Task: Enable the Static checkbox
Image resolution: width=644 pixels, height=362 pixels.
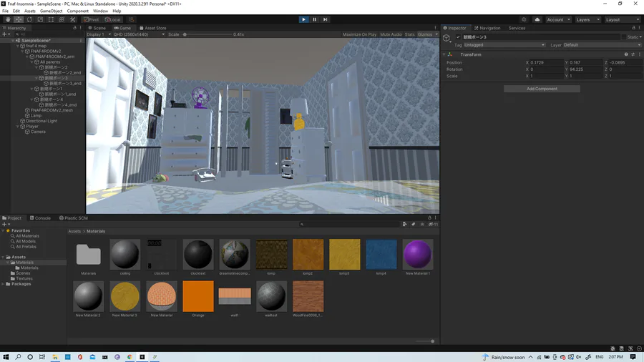Action: tap(623, 37)
